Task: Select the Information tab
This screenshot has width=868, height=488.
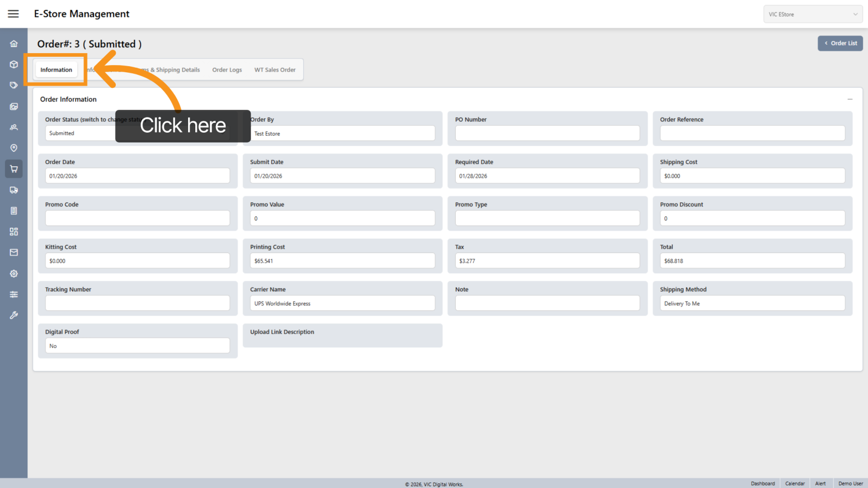Action: click(x=56, y=70)
